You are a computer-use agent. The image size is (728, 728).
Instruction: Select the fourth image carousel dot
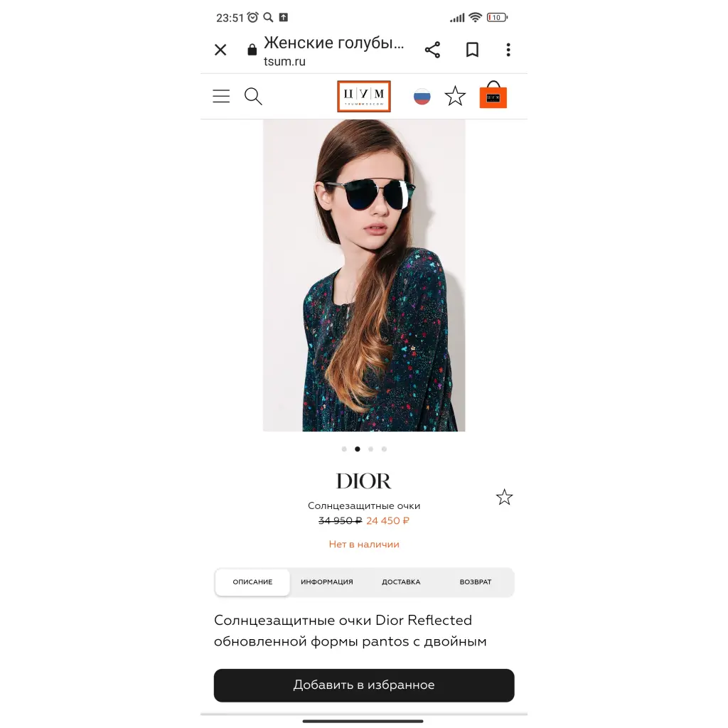[x=384, y=449]
